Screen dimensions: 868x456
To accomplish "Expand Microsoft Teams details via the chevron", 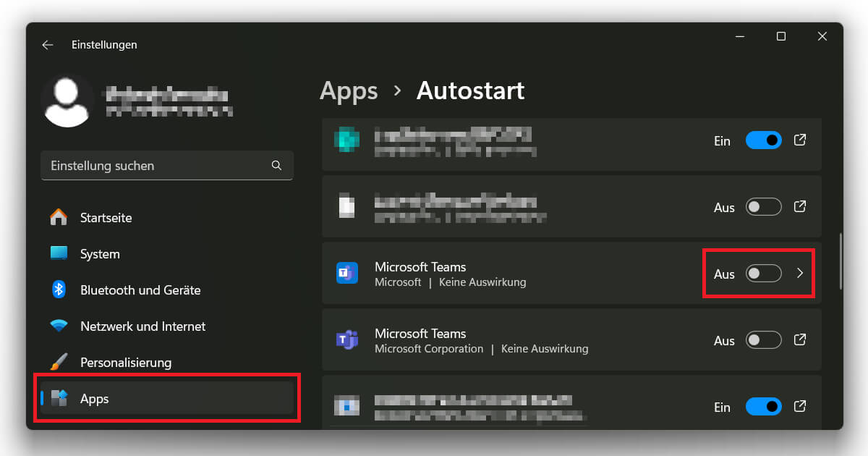I will click(x=800, y=274).
